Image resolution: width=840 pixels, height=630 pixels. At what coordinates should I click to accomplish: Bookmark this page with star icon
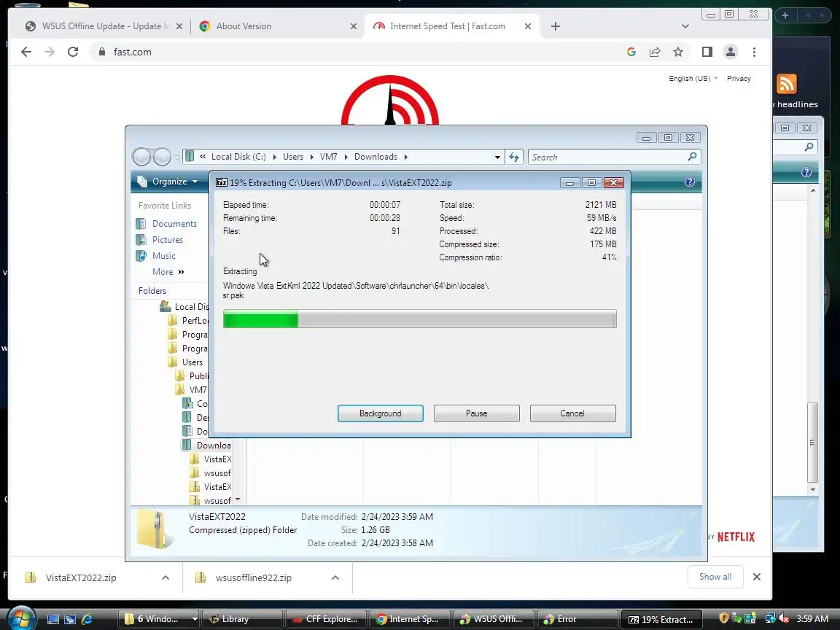coord(678,52)
